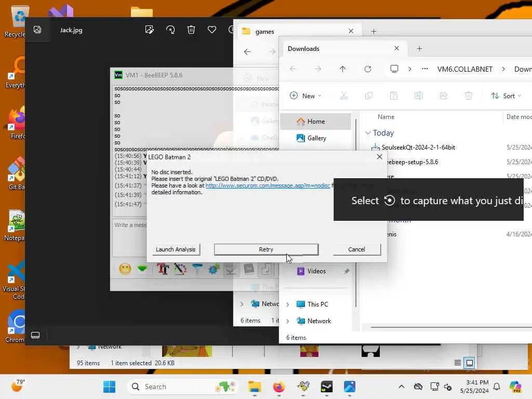The image size is (532, 399).
Task: Open the Windows Start menu
Action: pyautogui.click(x=109, y=387)
